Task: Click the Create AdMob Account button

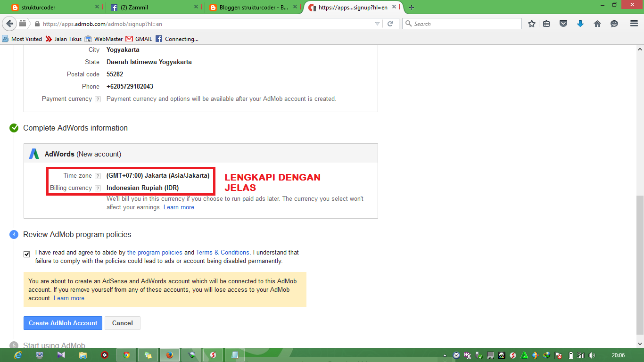Action: (x=63, y=323)
